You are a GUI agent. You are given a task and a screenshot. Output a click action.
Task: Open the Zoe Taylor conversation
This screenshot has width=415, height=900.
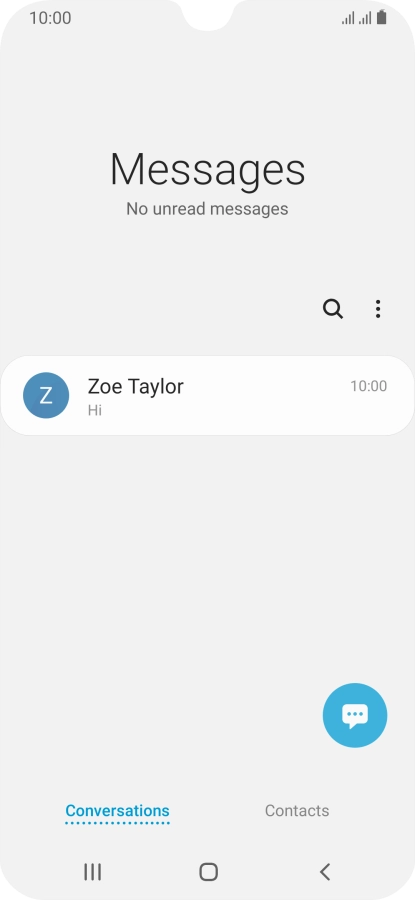[x=207, y=395]
